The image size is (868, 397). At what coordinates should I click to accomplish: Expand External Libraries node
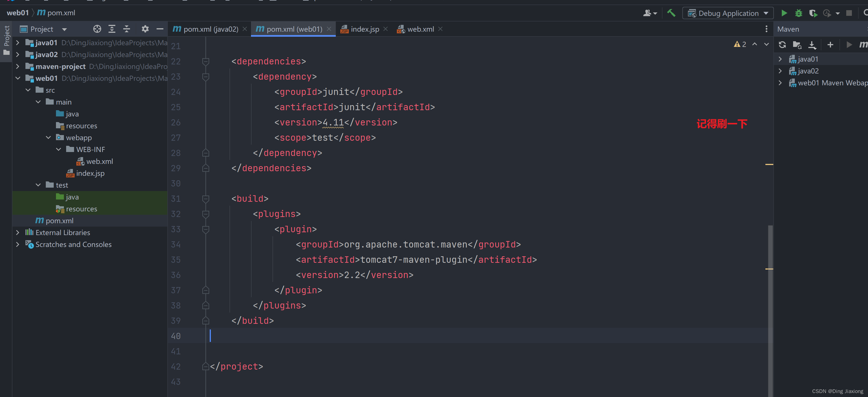(18, 232)
